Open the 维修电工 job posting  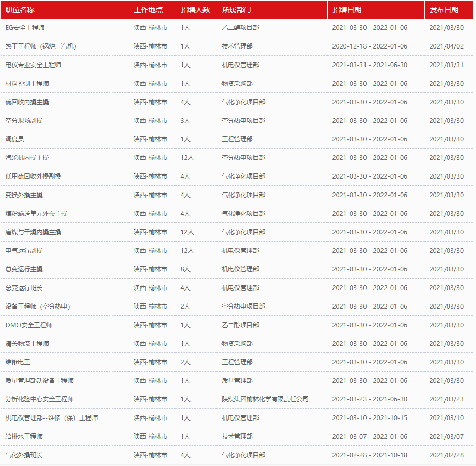(18, 362)
